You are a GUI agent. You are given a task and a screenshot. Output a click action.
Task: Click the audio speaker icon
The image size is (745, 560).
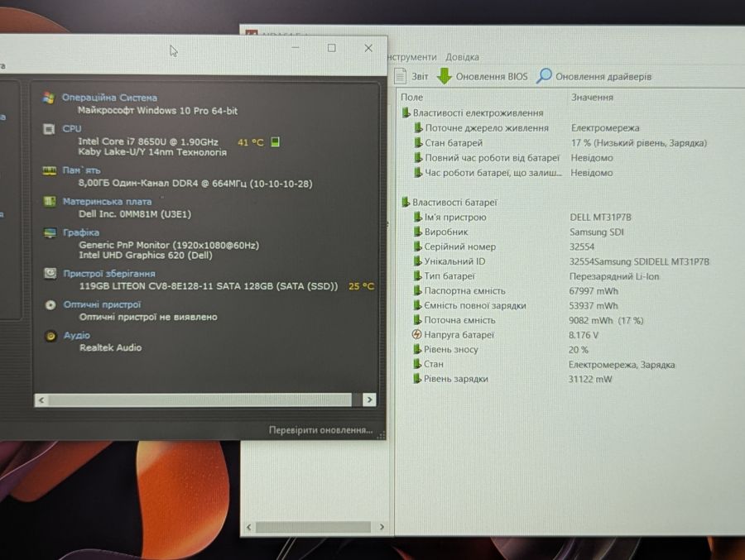pyautogui.click(x=50, y=336)
